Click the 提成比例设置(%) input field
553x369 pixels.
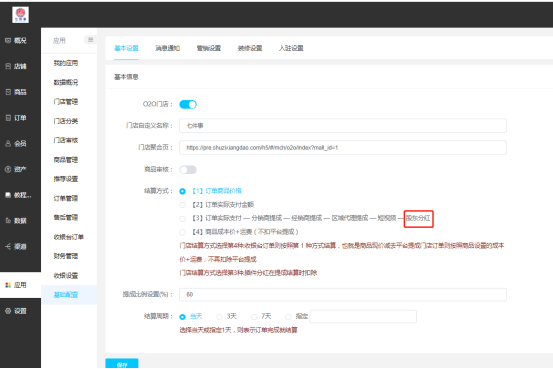click(343, 295)
